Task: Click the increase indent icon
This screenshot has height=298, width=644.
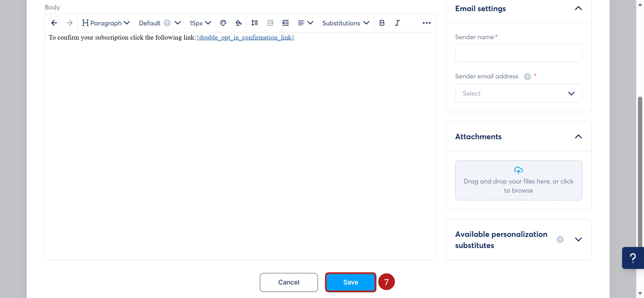Action: click(286, 23)
